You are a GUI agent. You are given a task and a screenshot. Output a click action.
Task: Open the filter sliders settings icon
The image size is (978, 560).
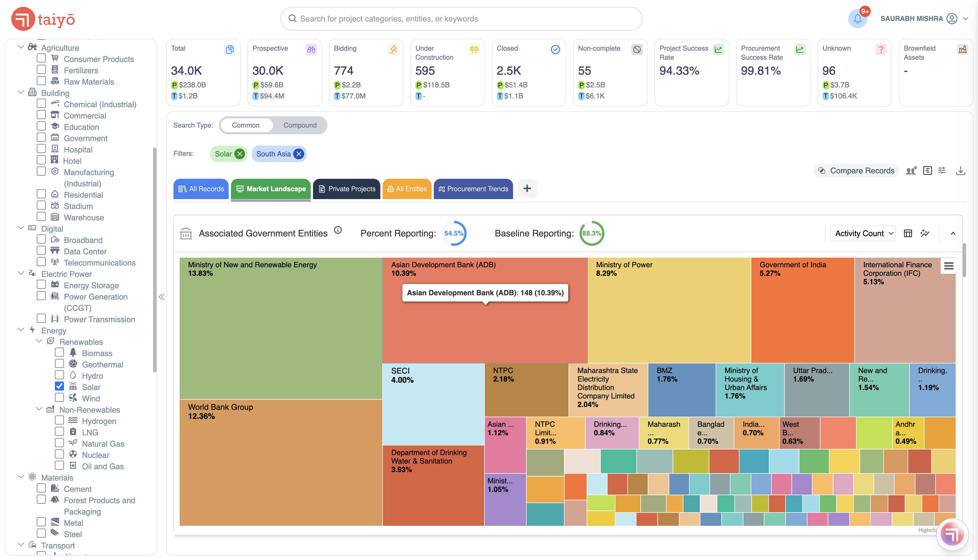(x=942, y=170)
